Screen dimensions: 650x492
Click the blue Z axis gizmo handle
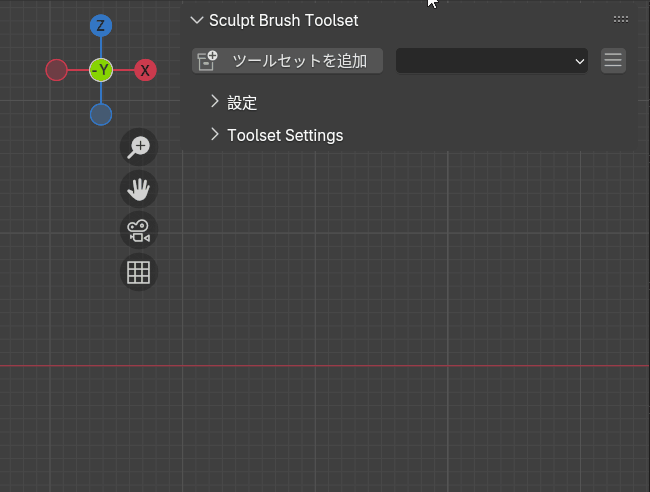[101, 26]
